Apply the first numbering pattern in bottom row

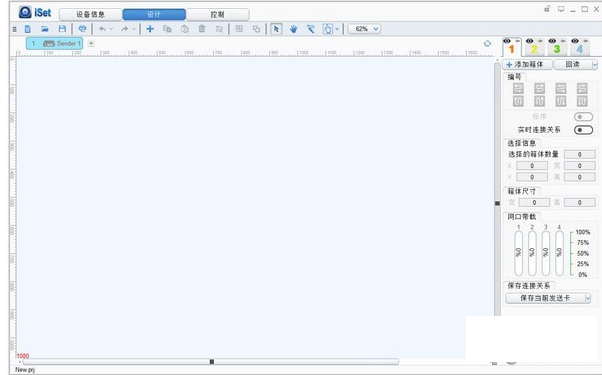[x=518, y=101]
